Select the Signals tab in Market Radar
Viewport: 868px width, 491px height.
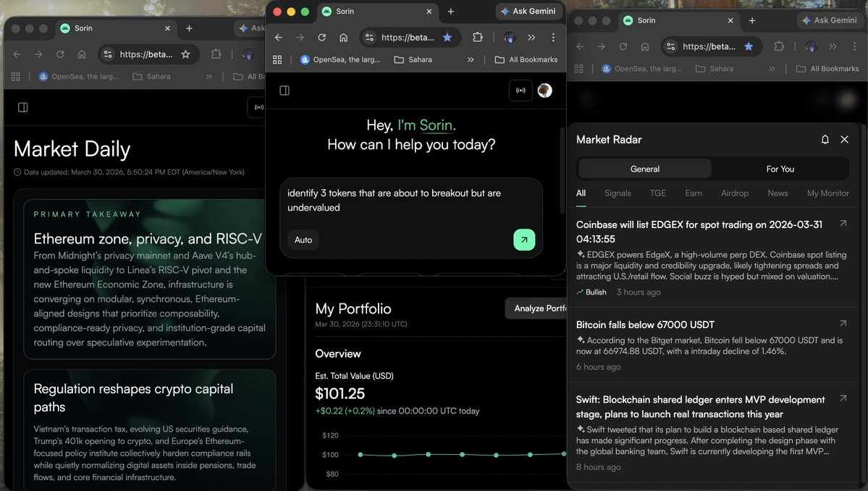click(618, 193)
